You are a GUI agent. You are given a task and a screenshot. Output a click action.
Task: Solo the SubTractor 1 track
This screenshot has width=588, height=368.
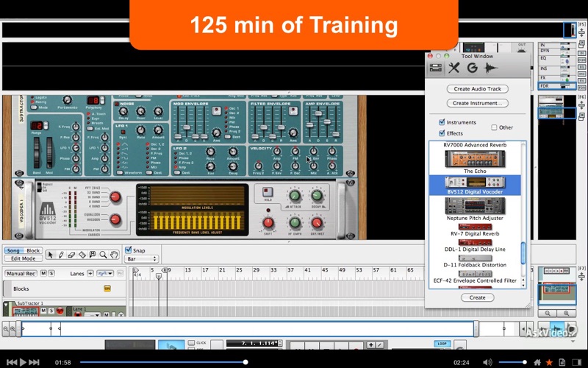[51, 311]
